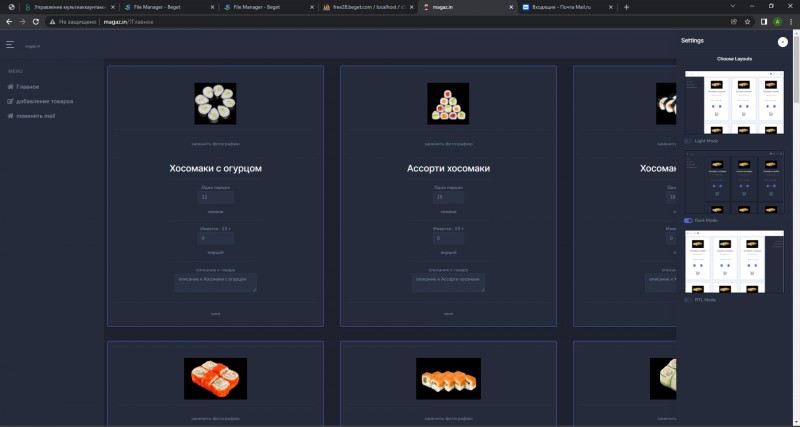
Task: Click the not-secure warning icon in address bar
Action: click(x=52, y=22)
